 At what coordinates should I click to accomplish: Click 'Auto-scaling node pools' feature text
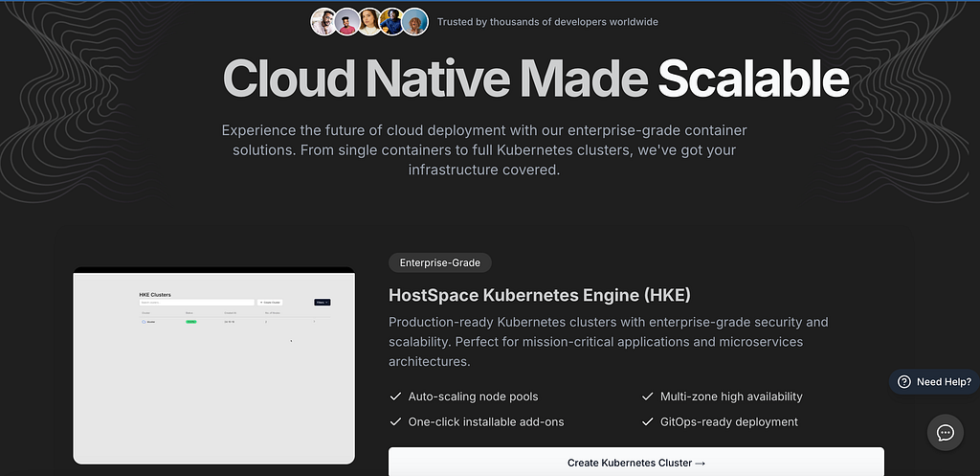tap(473, 397)
